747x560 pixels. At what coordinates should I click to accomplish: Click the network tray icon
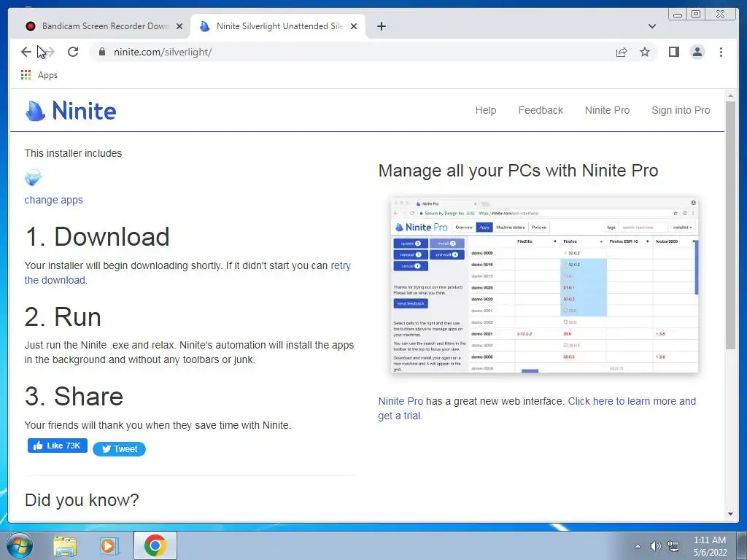(x=673, y=546)
